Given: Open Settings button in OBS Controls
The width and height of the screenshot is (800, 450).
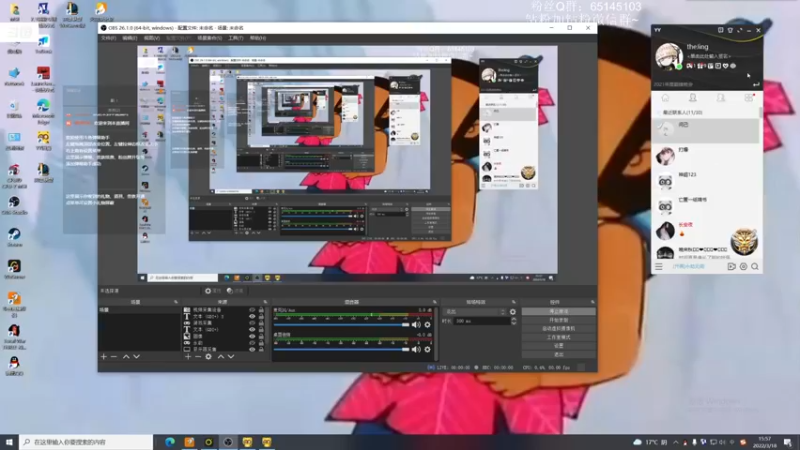Looking at the screenshot, I should point(559,346).
